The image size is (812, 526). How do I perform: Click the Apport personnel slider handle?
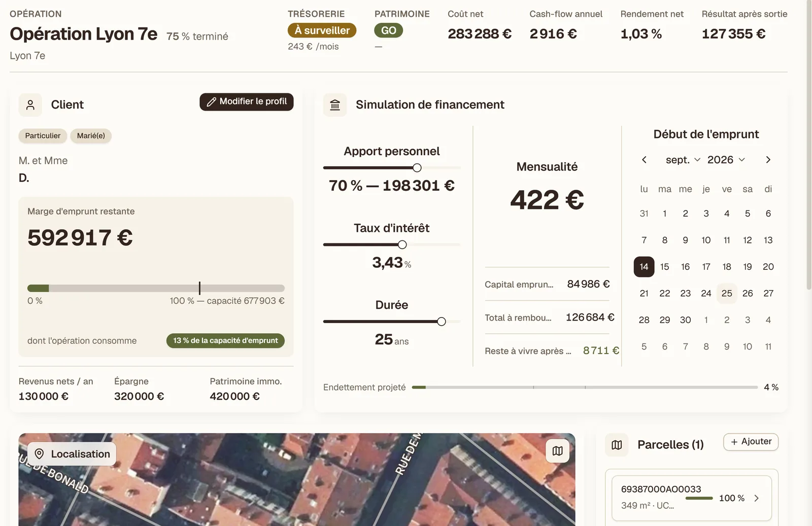pyautogui.click(x=417, y=168)
